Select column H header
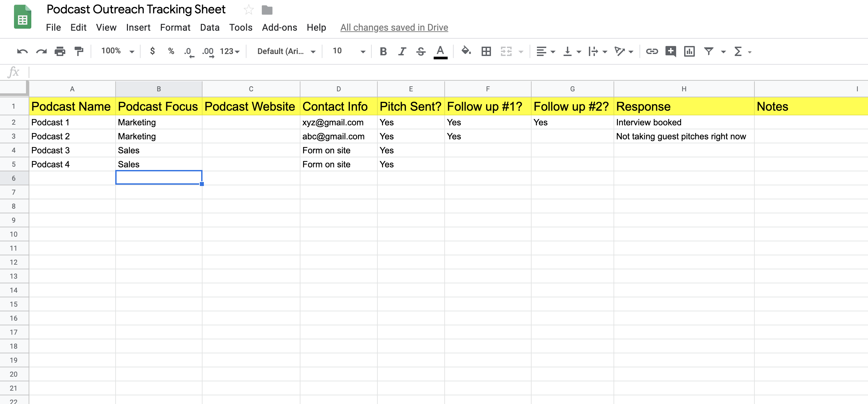The width and height of the screenshot is (868, 404). click(x=684, y=89)
